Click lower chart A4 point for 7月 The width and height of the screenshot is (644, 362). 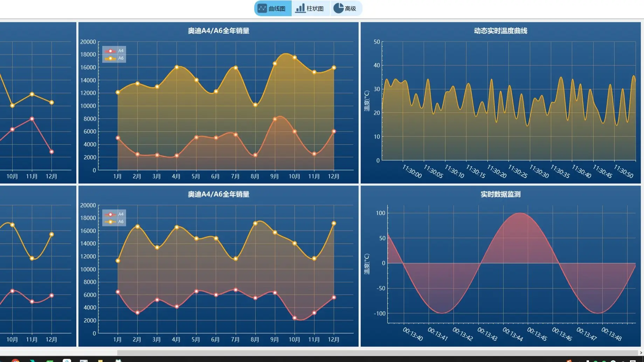(x=236, y=290)
